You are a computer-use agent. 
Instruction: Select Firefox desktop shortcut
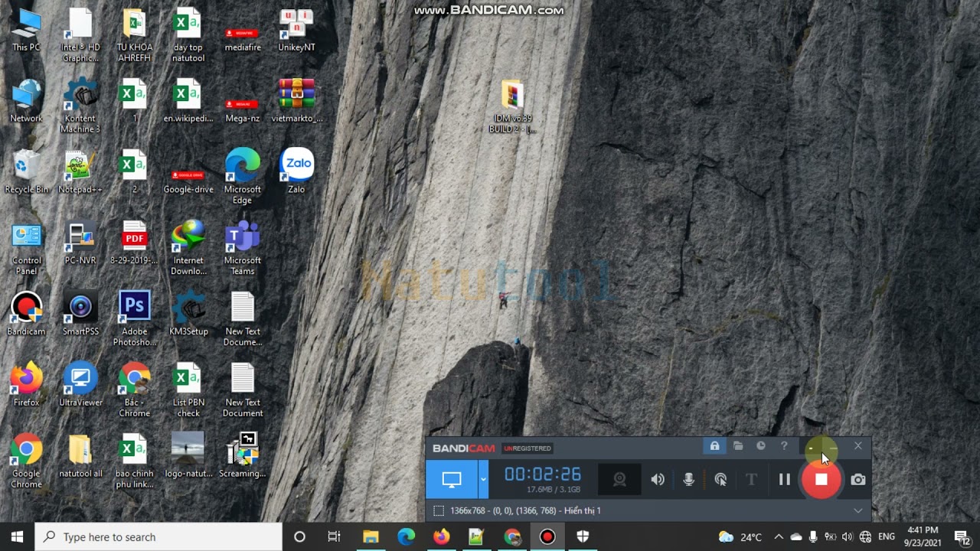point(26,385)
